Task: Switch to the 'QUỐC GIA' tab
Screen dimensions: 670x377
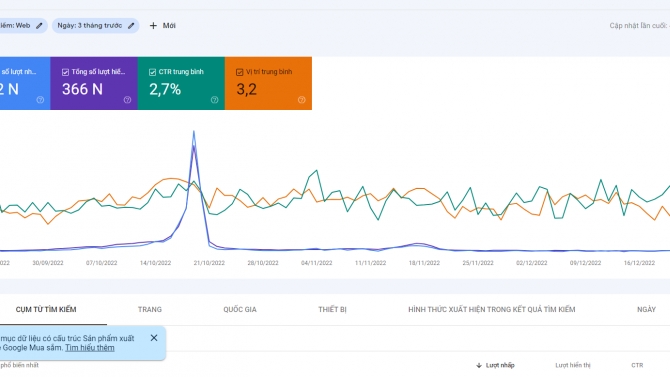Action: point(240,309)
